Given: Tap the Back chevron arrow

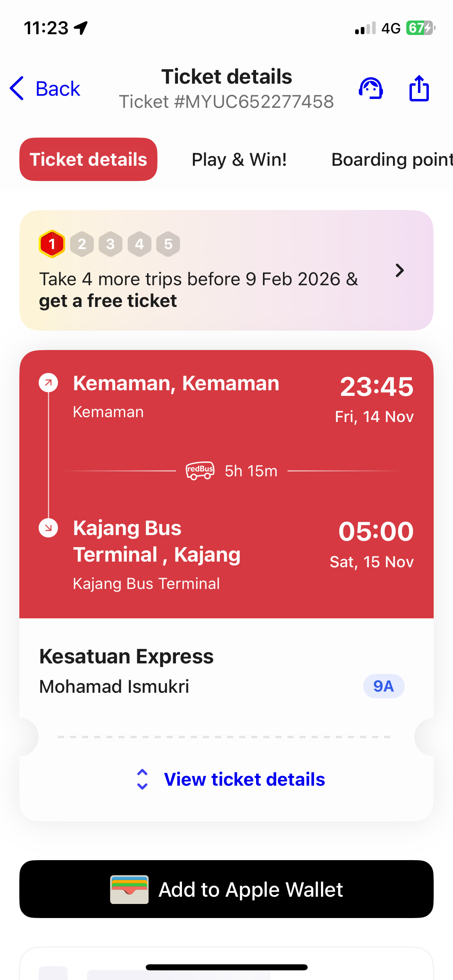Looking at the screenshot, I should (x=17, y=88).
